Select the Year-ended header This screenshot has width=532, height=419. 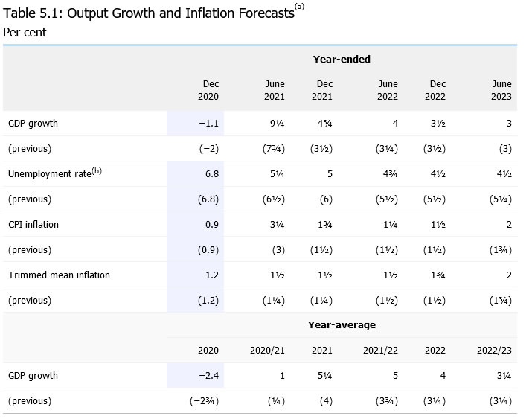tap(342, 59)
